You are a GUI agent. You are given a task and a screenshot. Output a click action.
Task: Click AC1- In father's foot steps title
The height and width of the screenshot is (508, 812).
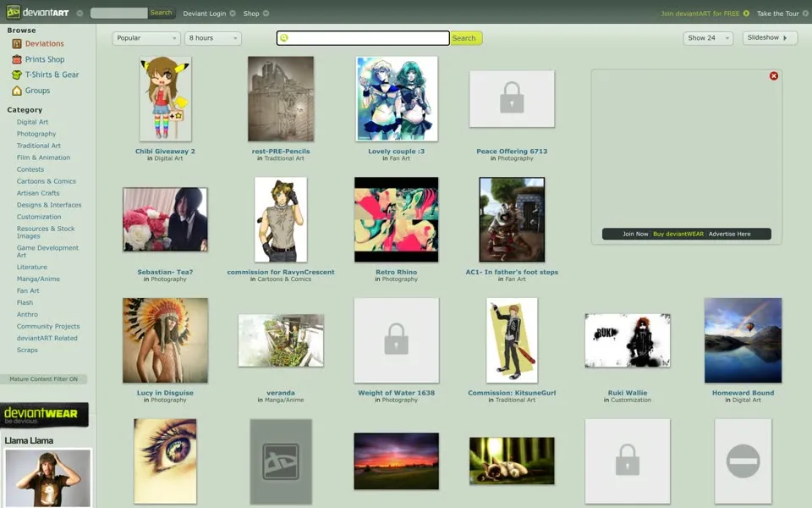[512, 272]
